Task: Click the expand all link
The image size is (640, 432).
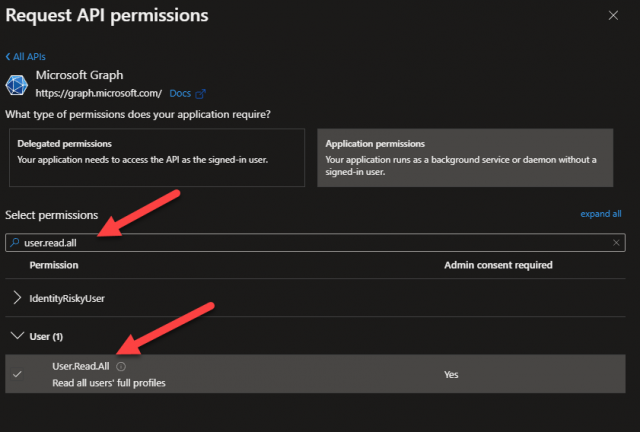Action: click(601, 214)
